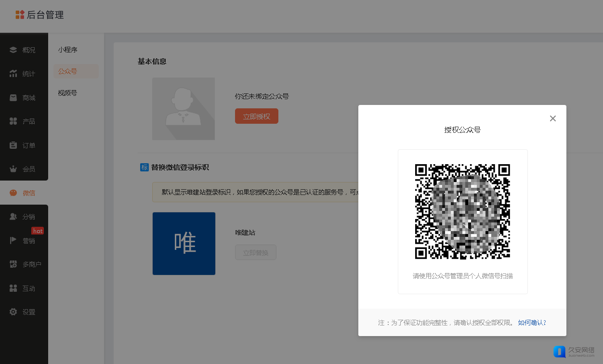This screenshot has height=364, width=603.
Task: Select the 微信 WeChat sidebar icon
Action: tap(13, 193)
